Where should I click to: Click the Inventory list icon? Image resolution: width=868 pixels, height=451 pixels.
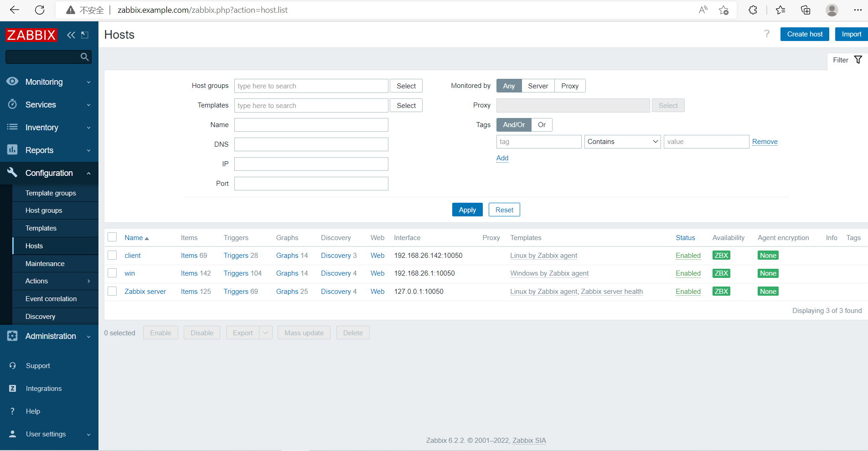click(12, 127)
